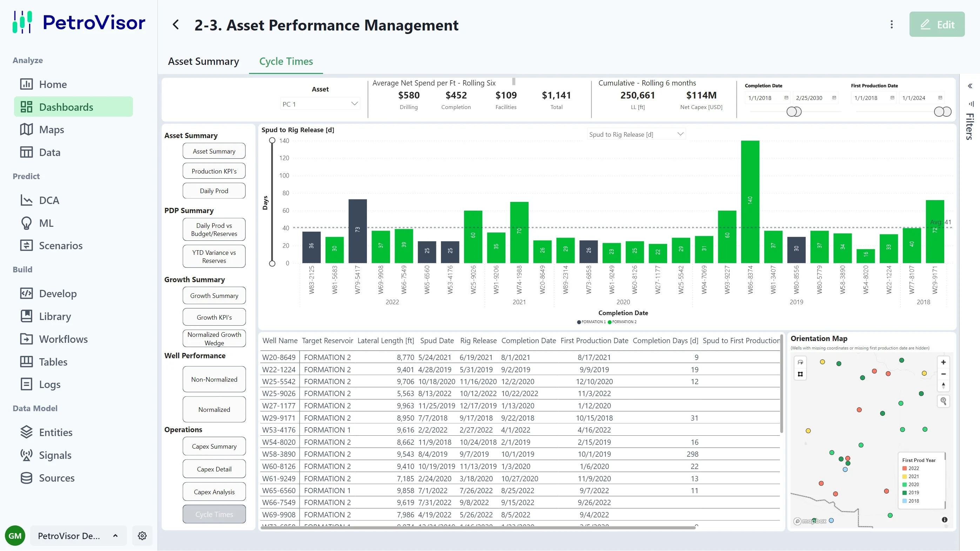Click the map search magnifier icon
This screenshot has height=551, width=980.
point(943,401)
